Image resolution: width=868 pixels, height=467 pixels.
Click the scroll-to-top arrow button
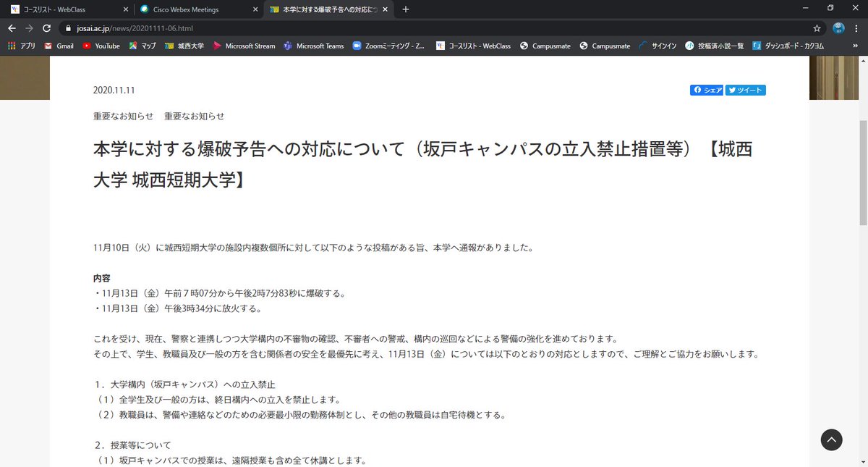831,439
